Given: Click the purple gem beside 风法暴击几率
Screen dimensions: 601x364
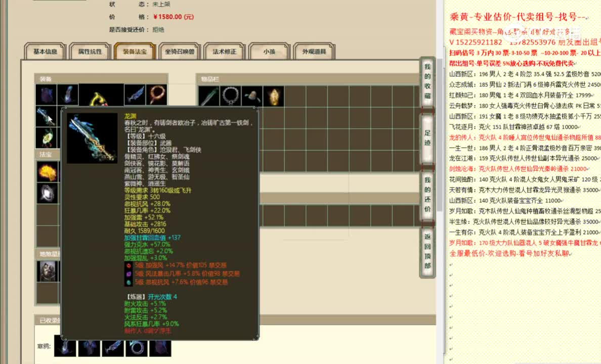Looking at the screenshot, I should click(x=129, y=274).
